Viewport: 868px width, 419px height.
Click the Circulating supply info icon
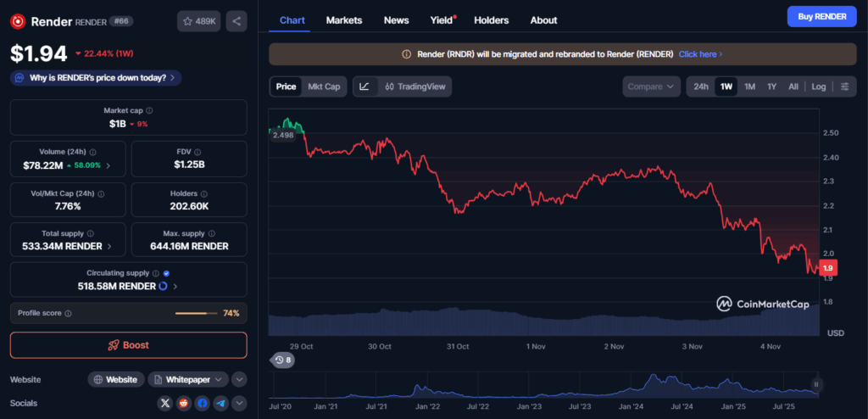coord(156,273)
